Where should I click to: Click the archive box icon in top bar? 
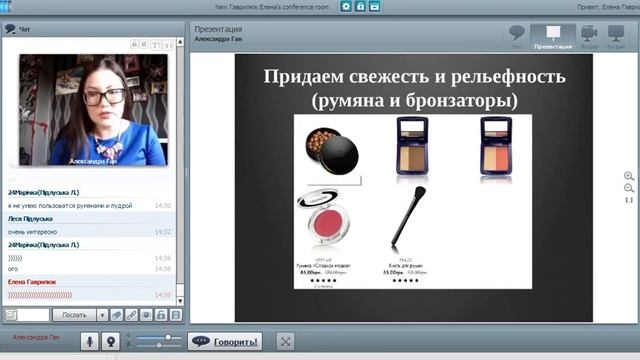click(x=375, y=7)
